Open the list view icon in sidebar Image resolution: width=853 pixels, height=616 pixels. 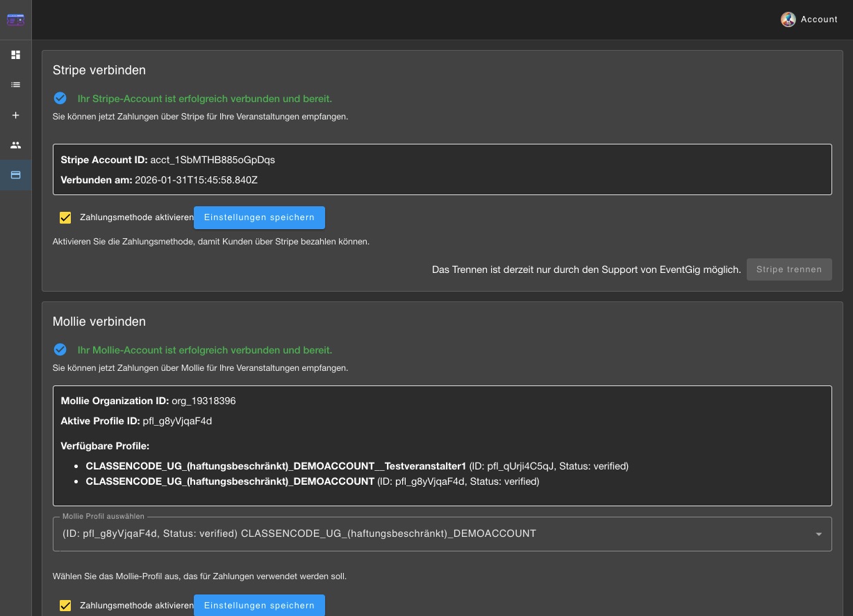[15, 85]
